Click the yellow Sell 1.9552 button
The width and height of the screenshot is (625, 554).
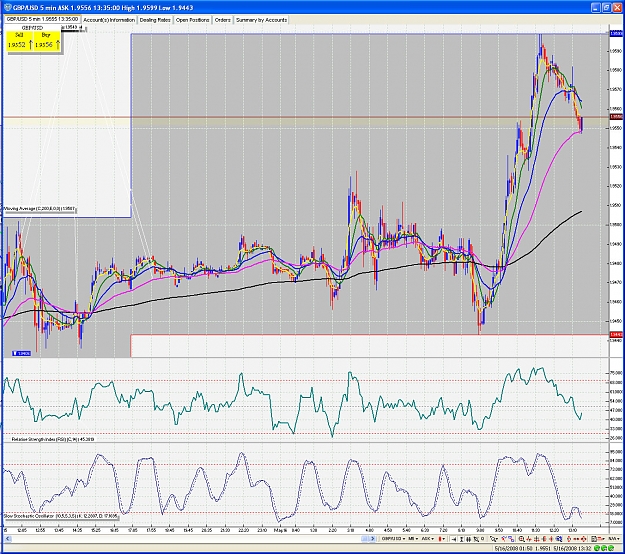(19, 41)
